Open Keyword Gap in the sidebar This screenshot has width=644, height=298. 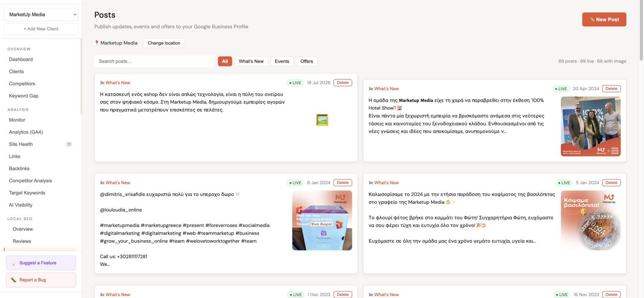(x=24, y=96)
